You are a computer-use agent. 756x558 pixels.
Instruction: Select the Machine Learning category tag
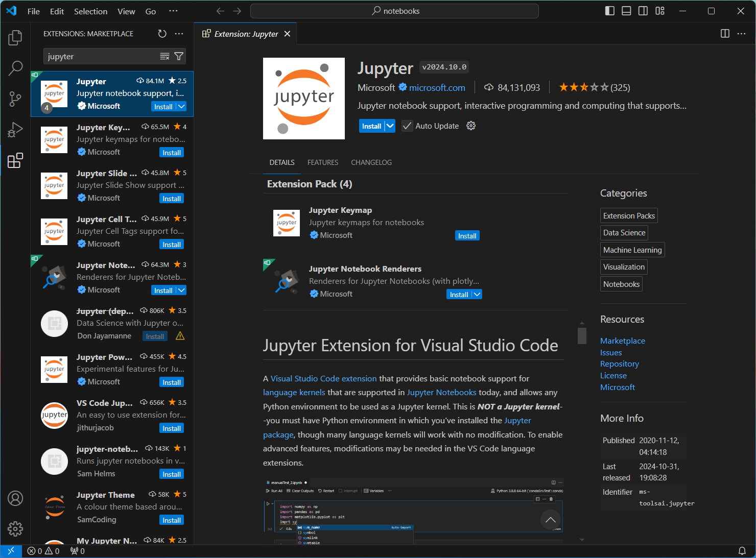pos(632,250)
